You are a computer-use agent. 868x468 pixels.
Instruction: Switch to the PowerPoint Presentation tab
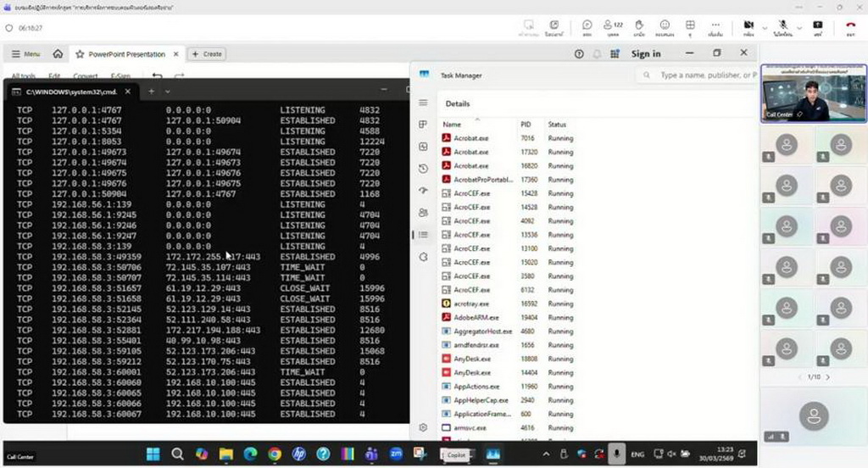125,53
